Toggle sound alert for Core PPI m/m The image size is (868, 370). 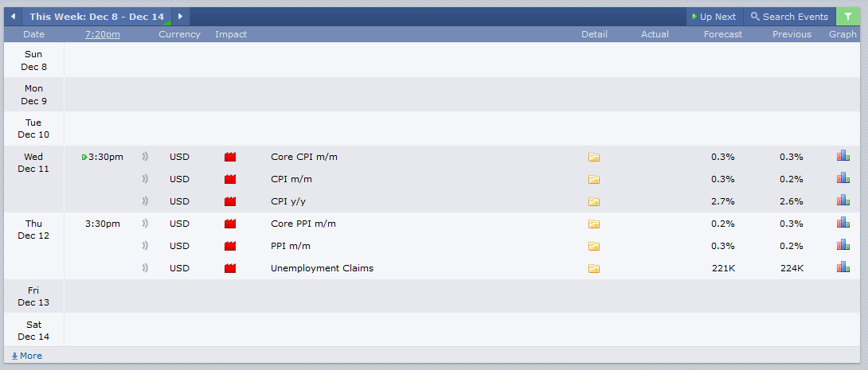click(145, 224)
